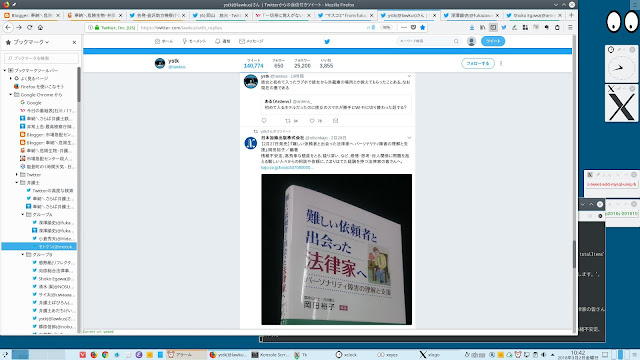Open the book link URL in retweeted tweet
The width and height of the screenshot is (640, 360).
288,167
